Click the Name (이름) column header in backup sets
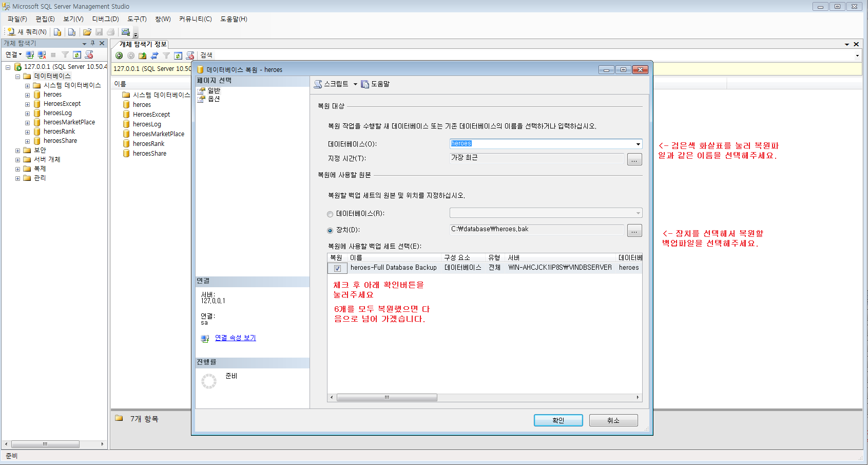The height and width of the screenshot is (465, 868). click(x=395, y=257)
